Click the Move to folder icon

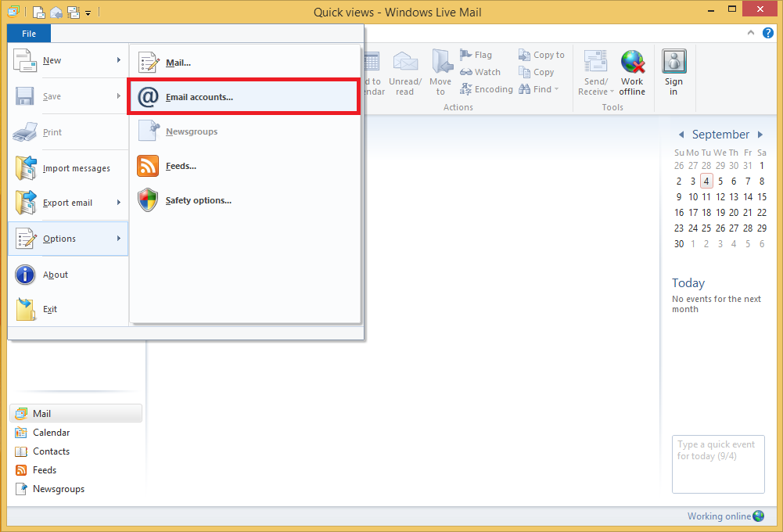[441, 63]
